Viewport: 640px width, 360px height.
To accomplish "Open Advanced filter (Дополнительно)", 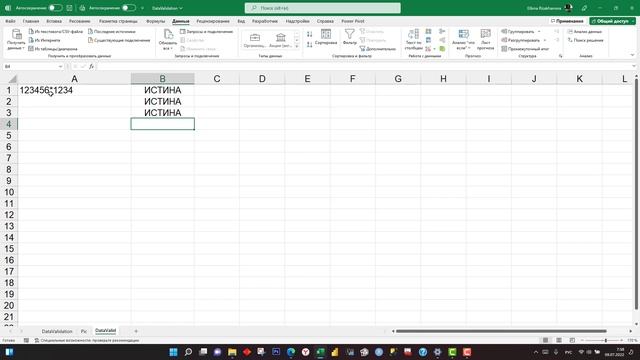I will coord(378,49).
